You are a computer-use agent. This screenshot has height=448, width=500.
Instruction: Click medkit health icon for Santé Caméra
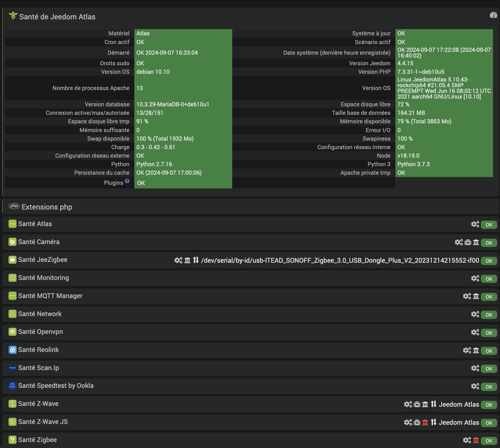(468, 242)
